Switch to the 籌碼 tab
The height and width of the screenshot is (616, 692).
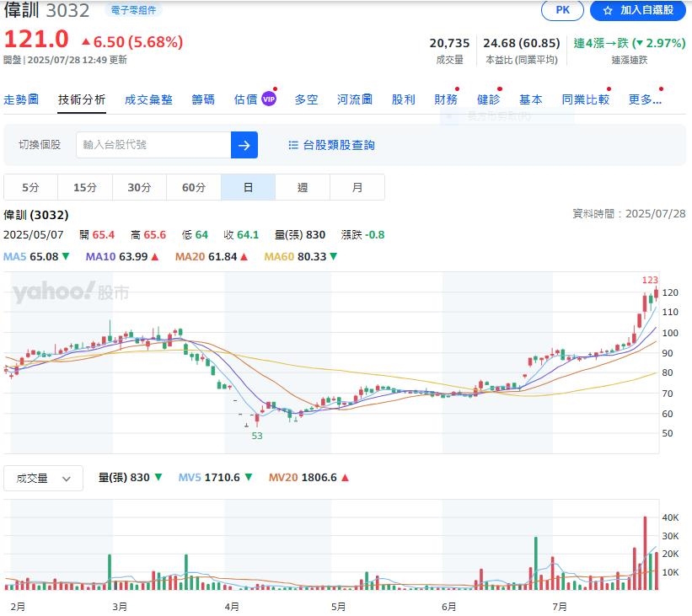coord(202,99)
